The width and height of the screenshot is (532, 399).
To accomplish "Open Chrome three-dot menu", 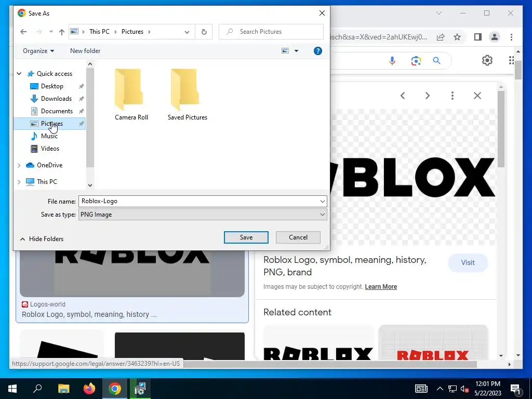I will click(x=511, y=37).
